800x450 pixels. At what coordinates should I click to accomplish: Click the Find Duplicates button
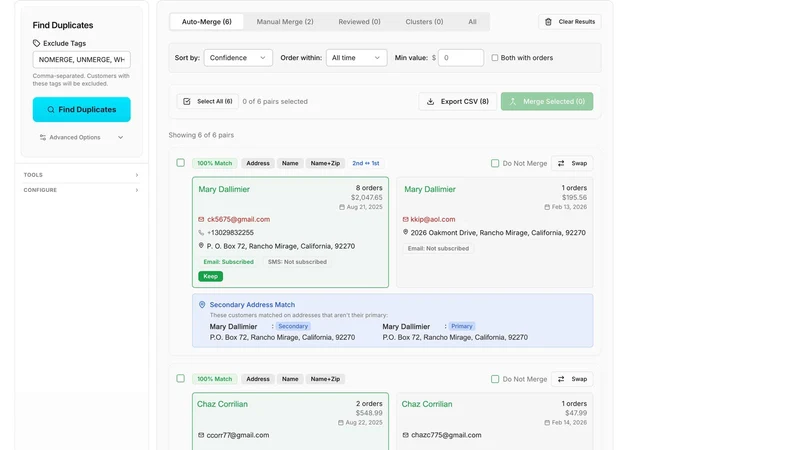[x=82, y=110]
